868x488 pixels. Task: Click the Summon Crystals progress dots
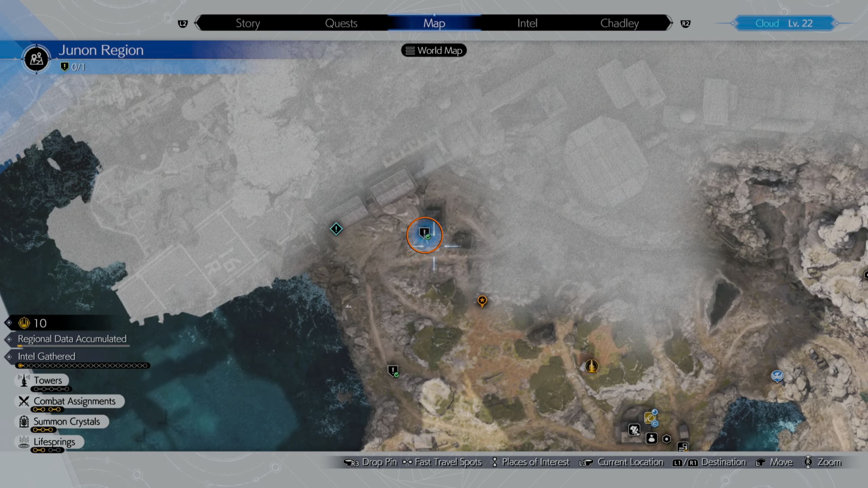(x=43, y=430)
